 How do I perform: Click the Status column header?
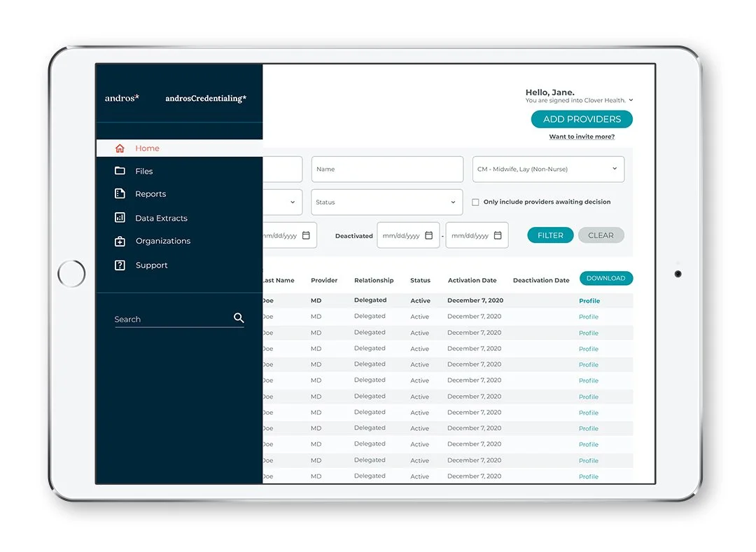point(420,280)
